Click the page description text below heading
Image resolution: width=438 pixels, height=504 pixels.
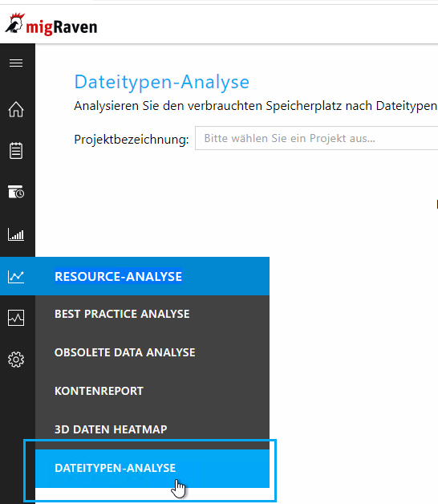255,106
